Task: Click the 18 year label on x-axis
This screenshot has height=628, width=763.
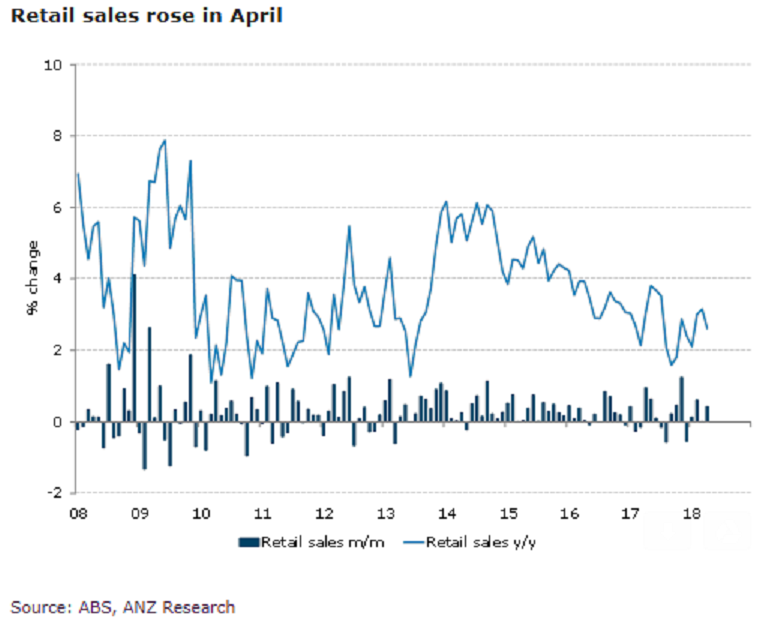Action: (692, 514)
